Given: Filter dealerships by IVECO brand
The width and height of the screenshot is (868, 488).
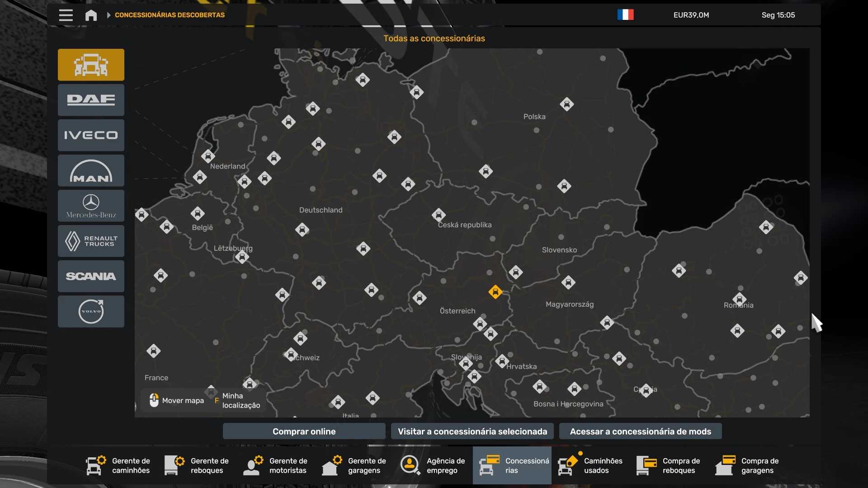Looking at the screenshot, I should point(91,135).
